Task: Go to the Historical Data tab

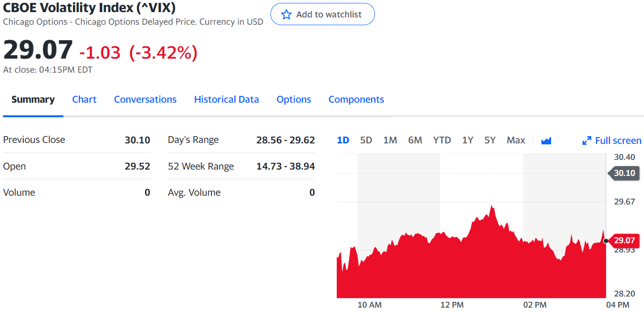Action: (226, 99)
